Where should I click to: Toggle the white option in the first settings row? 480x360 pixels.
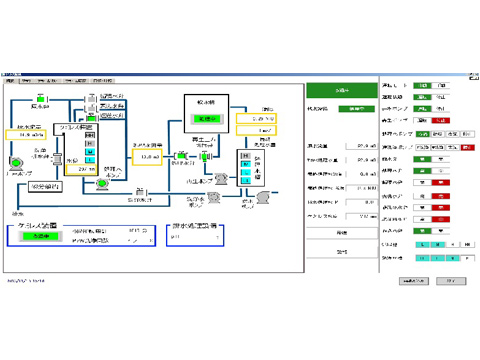pyautogui.click(x=441, y=86)
